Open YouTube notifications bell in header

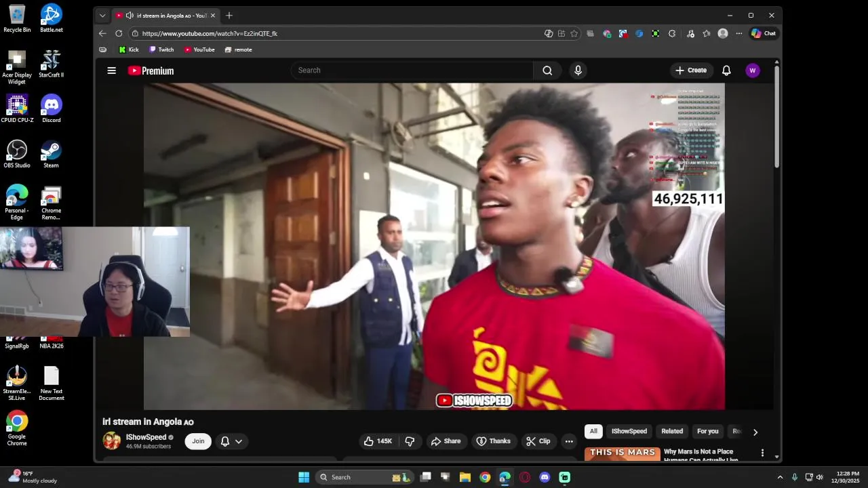click(726, 70)
